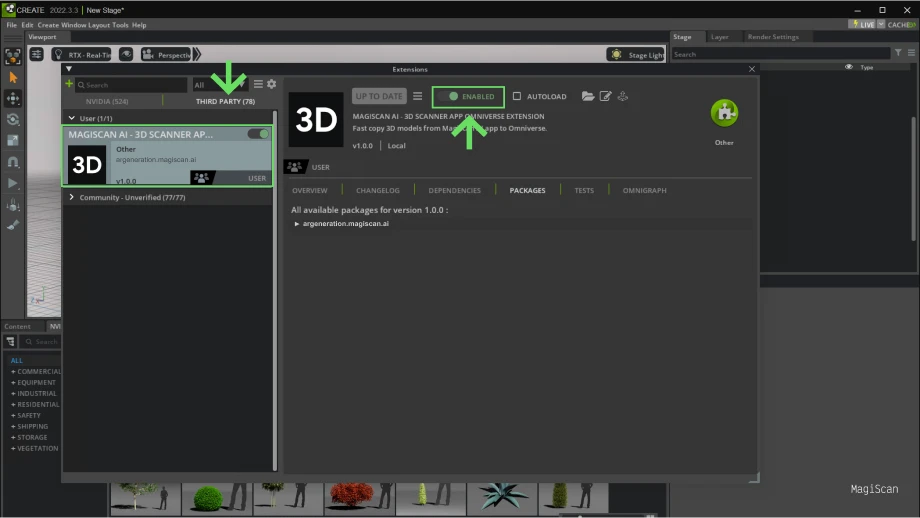Viewport: 920px width, 518px height.
Task: Click the icon right of edit pencil
Action: tap(623, 96)
